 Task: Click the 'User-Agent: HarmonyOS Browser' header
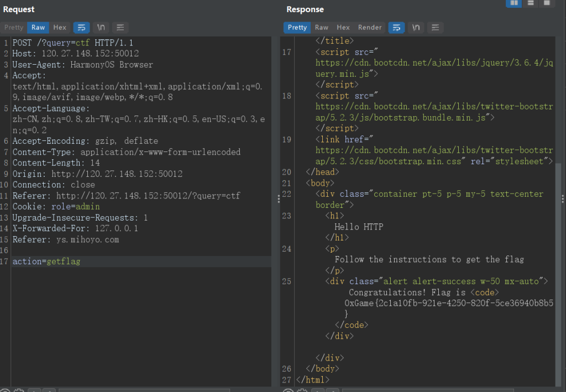[83, 65]
